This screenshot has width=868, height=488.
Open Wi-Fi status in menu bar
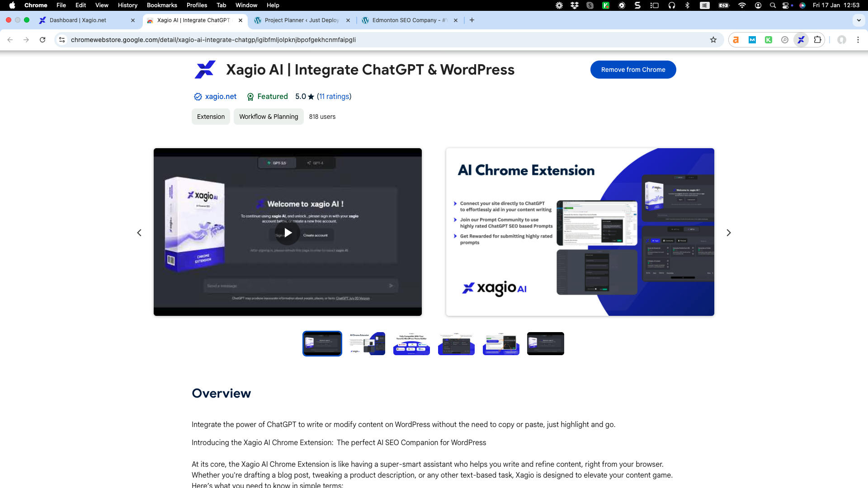point(742,5)
